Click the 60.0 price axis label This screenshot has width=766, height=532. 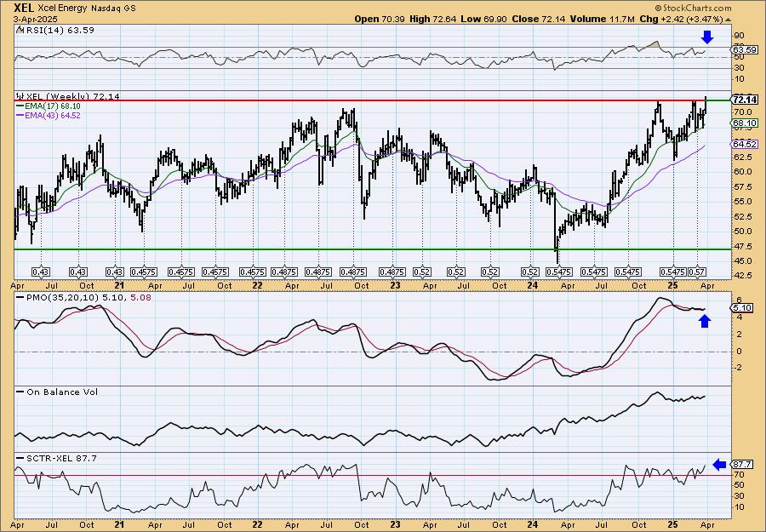[742, 171]
